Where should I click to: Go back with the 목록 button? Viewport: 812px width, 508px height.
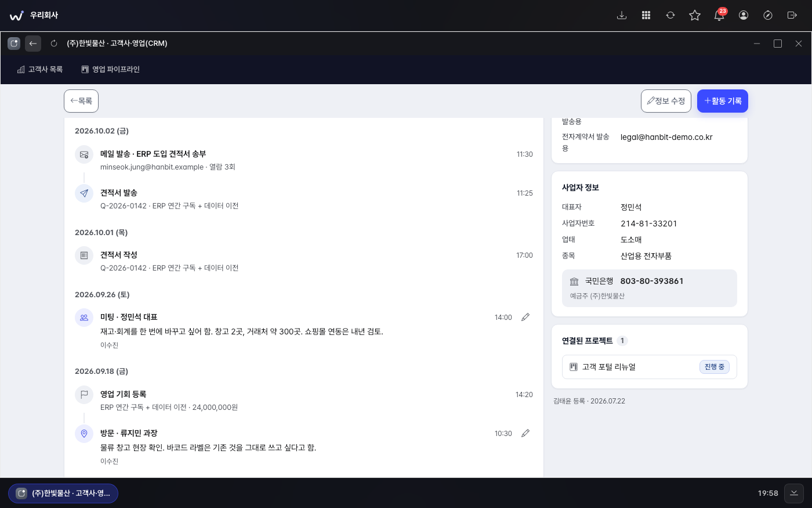[x=81, y=101]
